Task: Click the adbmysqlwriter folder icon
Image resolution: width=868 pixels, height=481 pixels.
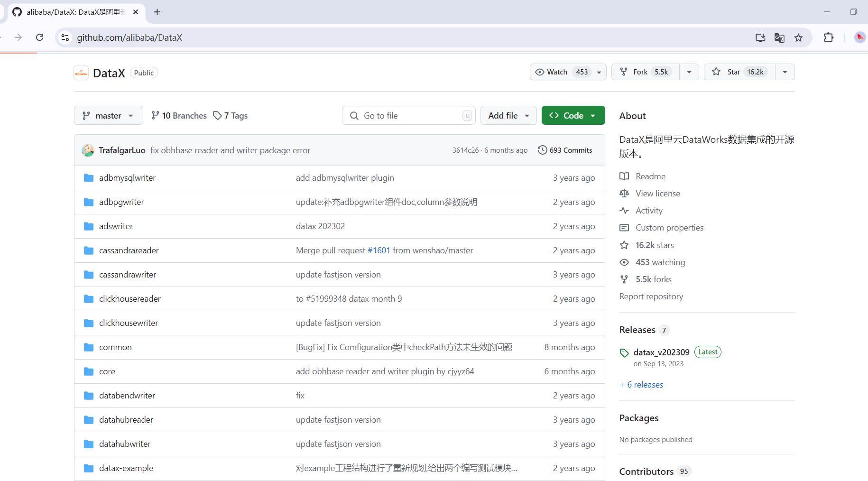Action: 89,178
